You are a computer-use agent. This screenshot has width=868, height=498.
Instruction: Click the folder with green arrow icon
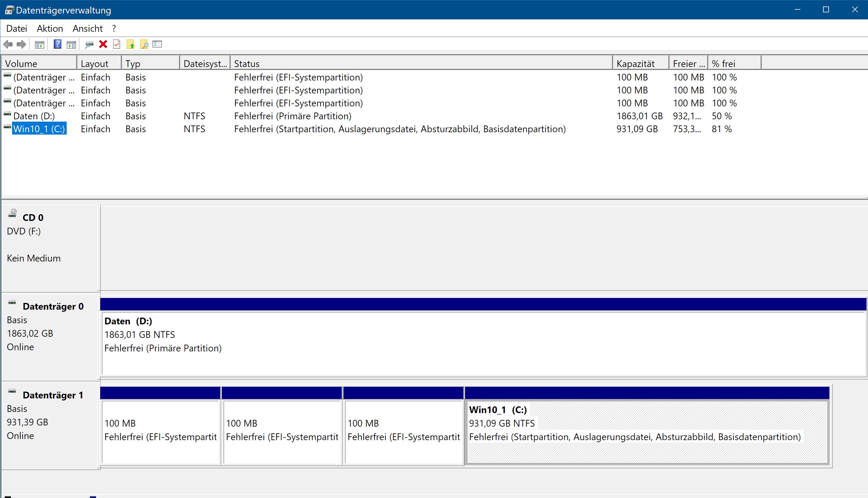pyautogui.click(x=130, y=44)
